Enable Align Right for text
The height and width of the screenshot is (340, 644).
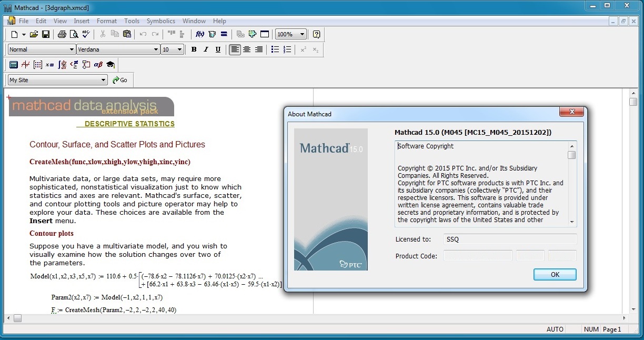tap(259, 49)
